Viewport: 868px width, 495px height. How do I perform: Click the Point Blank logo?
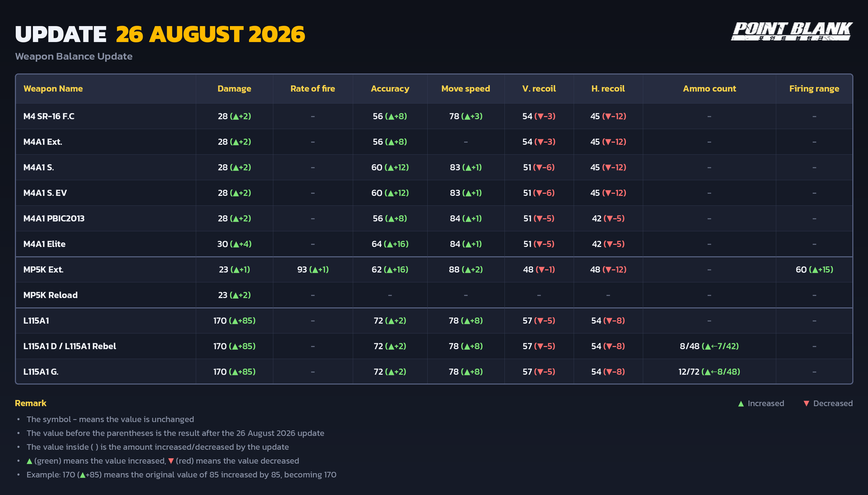tap(791, 31)
